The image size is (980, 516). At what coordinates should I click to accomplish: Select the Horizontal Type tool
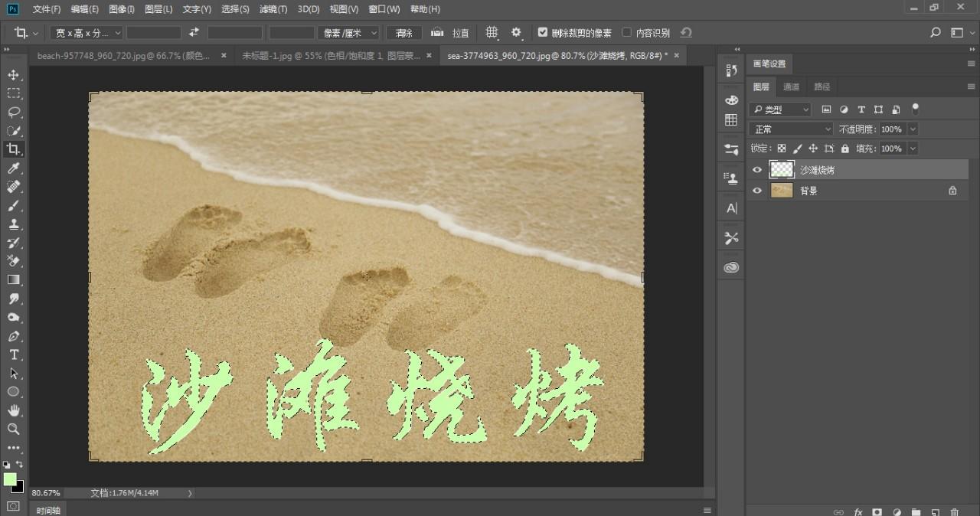click(14, 354)
